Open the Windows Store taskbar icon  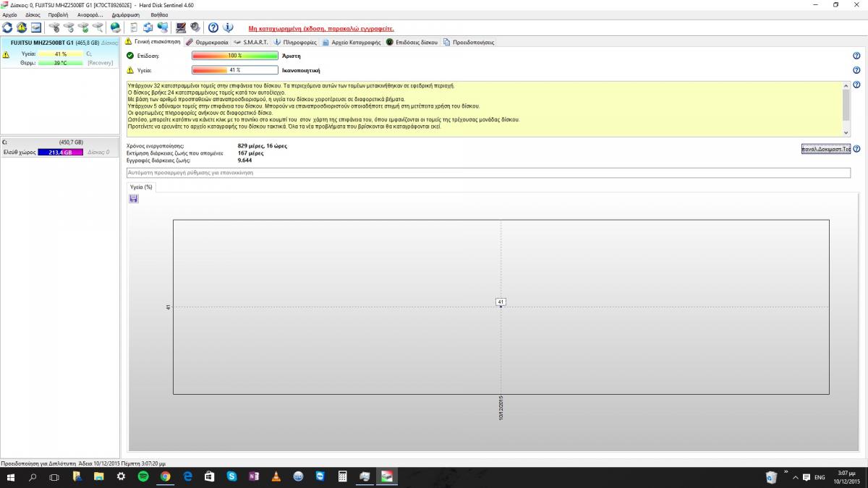[209, 477]
